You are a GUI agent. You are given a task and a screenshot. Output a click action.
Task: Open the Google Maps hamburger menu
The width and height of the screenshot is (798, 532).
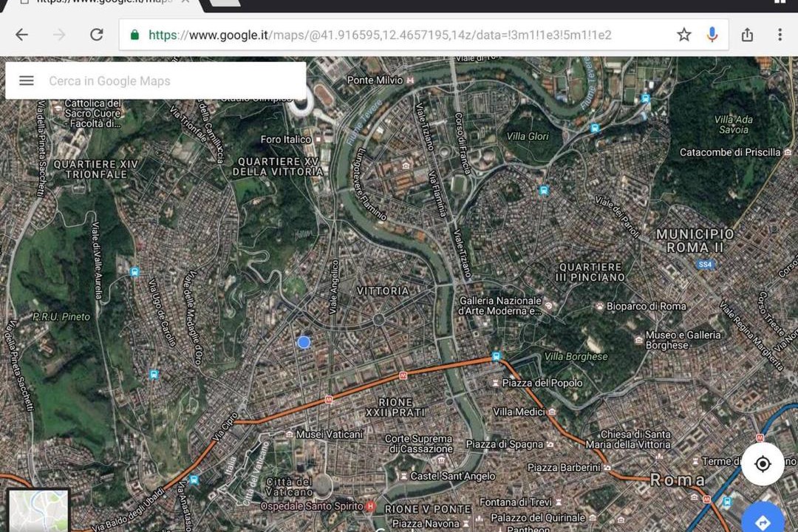27,81
